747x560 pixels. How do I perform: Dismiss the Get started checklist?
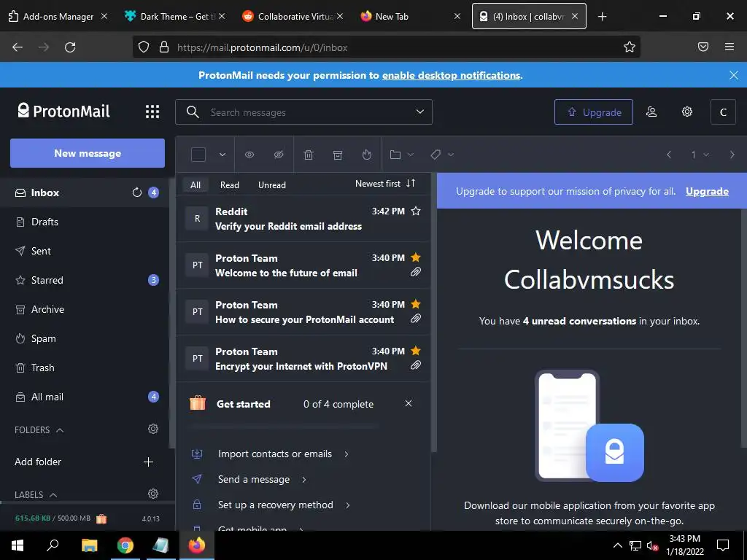tap(409, 403)
